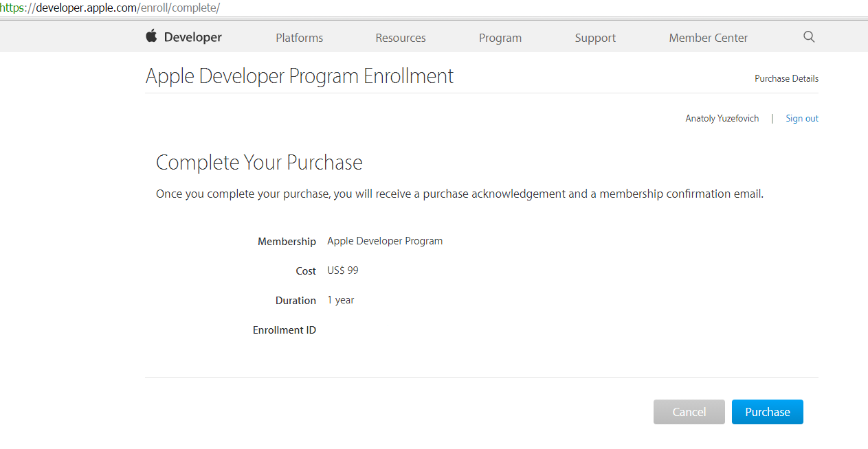
Task: Click the Enrollment ID label
Action: [x=285, y=330]
